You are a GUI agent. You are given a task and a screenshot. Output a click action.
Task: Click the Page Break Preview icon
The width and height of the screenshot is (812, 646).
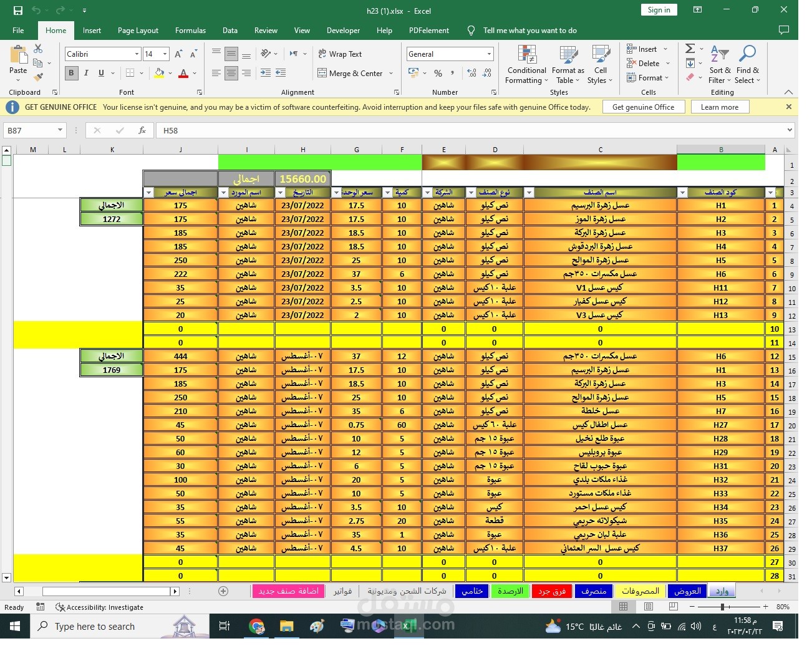673,606
